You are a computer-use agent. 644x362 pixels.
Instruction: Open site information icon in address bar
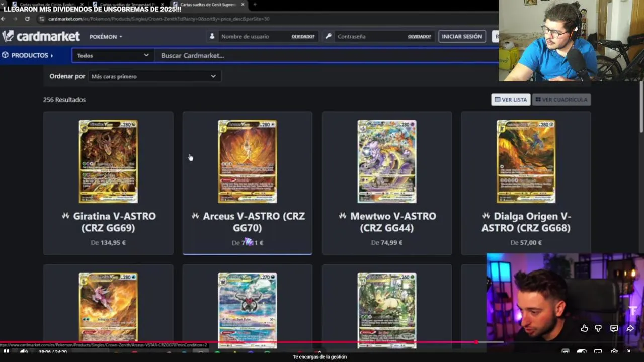(x=42, y=19)
